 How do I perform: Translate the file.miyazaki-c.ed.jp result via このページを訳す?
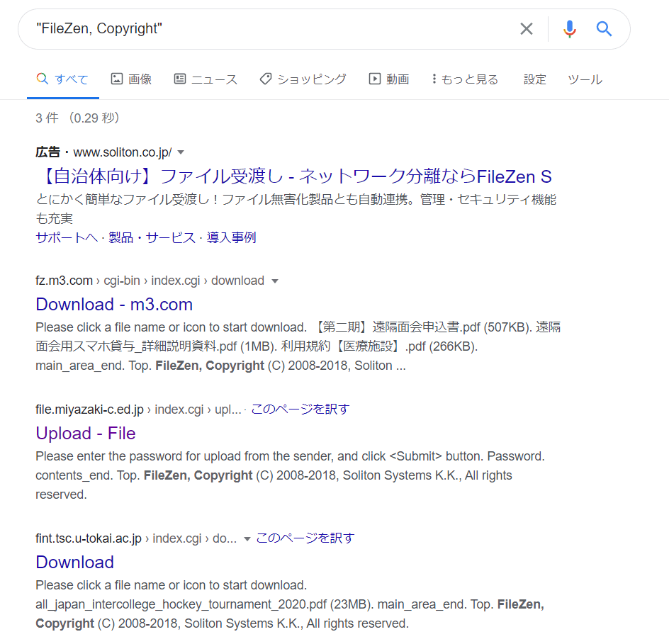pos(300,409)
